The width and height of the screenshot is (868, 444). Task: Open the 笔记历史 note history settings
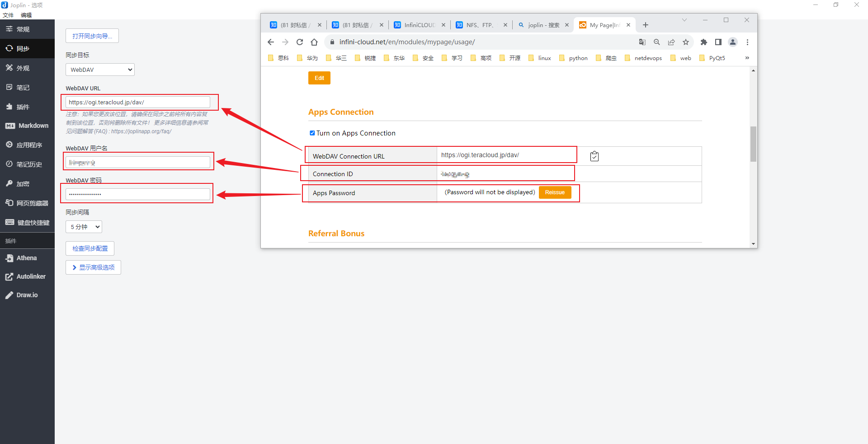click(x=27, y=164)
